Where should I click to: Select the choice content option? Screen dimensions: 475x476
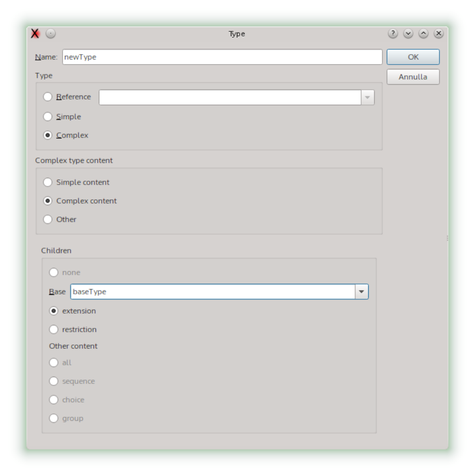[x=54, y=400]
